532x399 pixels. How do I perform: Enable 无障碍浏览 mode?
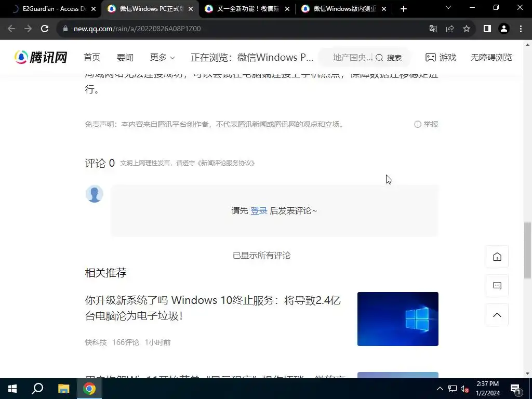(491, 57)
